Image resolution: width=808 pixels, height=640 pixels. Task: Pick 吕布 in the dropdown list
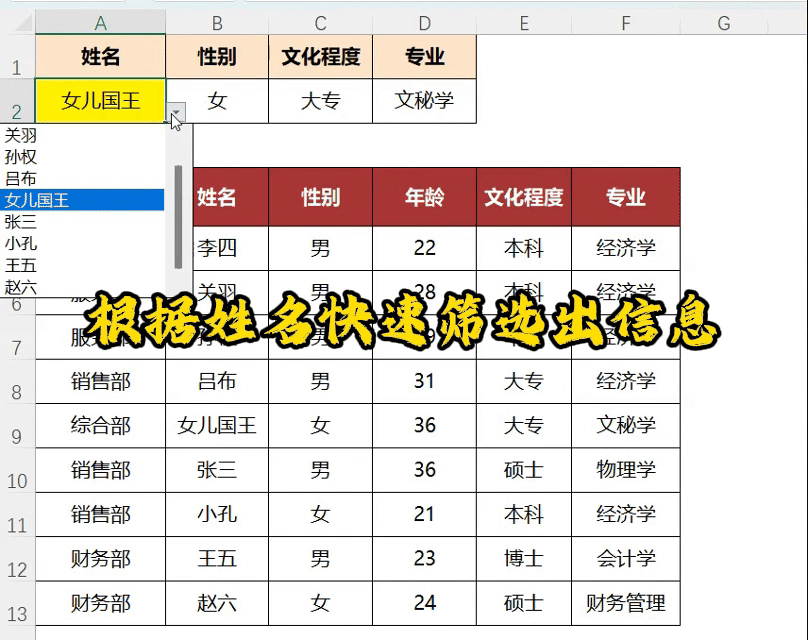coord(82,179)
